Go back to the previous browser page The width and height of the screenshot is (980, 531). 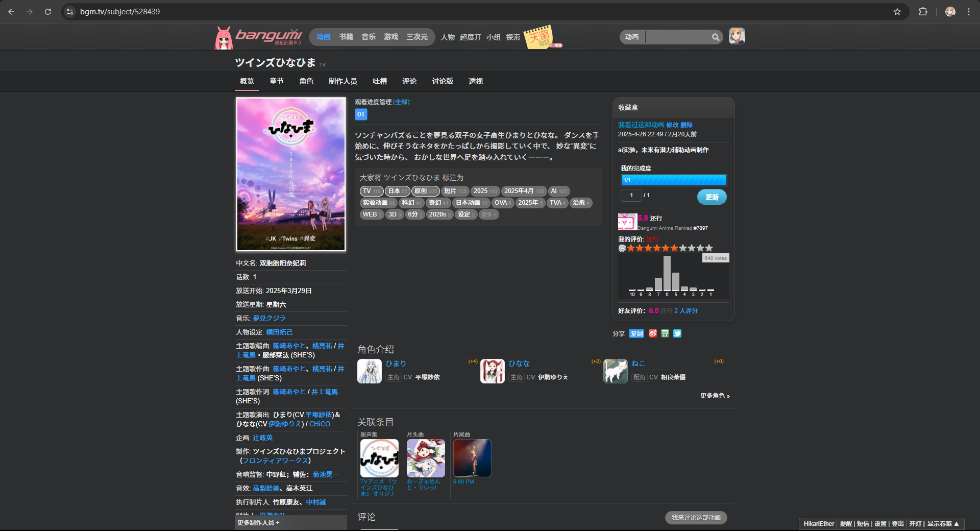point(11,12)
